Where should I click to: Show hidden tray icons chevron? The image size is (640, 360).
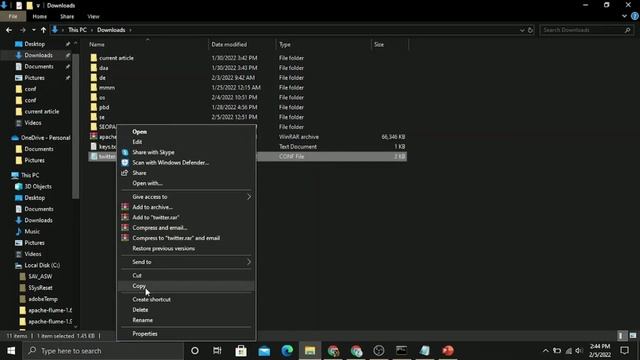545,351
